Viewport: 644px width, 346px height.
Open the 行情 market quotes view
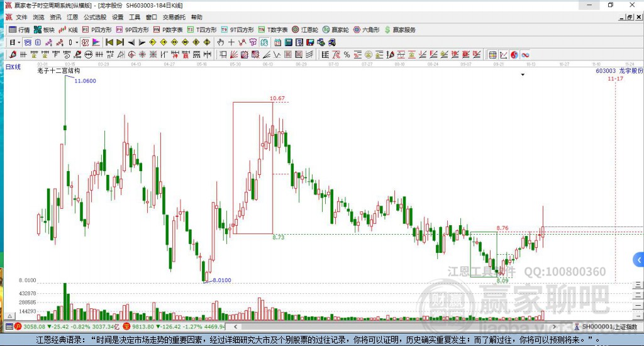tap(19, 30)
